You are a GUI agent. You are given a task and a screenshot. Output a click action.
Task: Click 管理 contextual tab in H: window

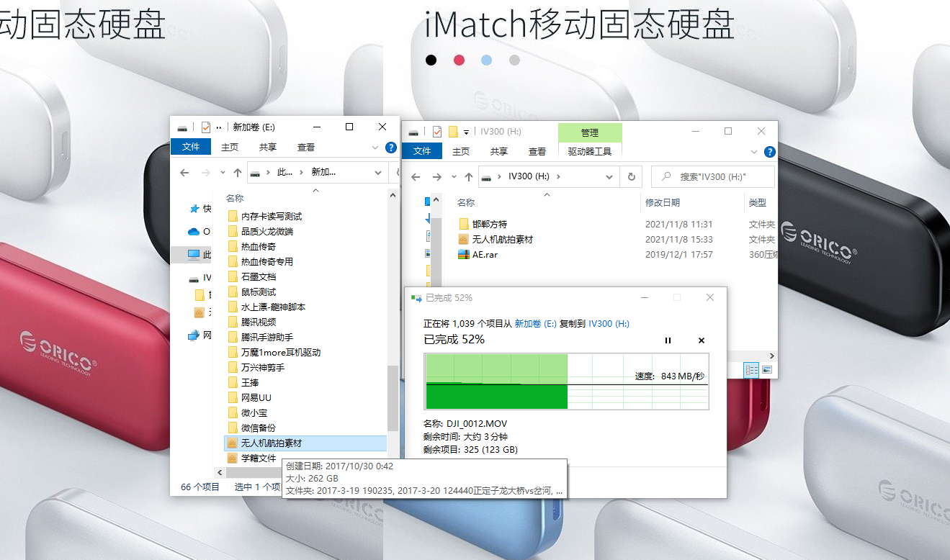click(x=590, y=132)
